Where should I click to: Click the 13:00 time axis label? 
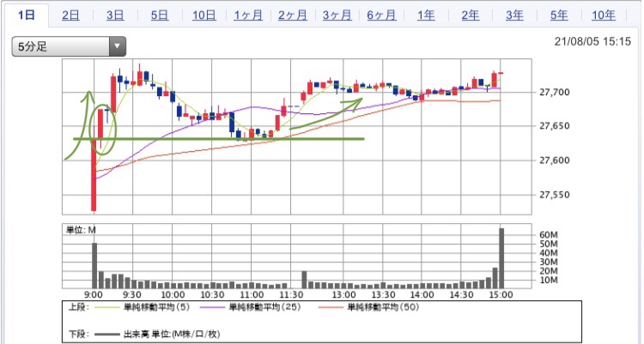tap(343, 295)
